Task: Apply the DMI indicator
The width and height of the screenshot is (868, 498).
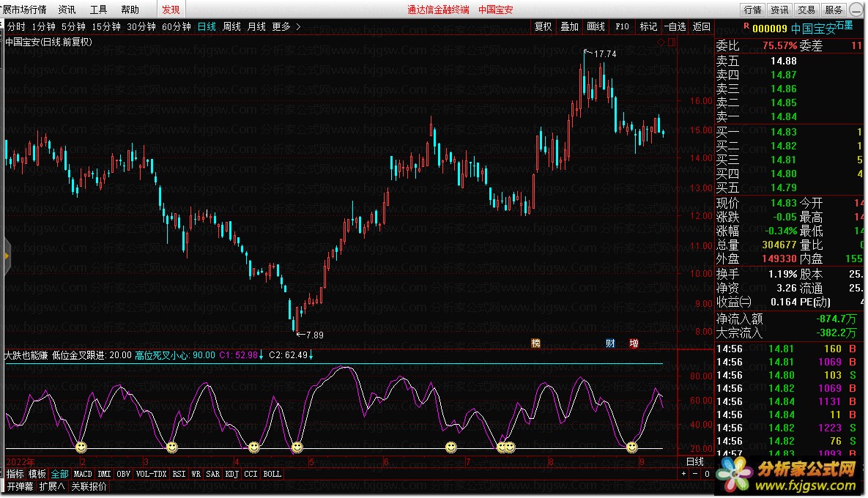Action: (x=105, y=474)
